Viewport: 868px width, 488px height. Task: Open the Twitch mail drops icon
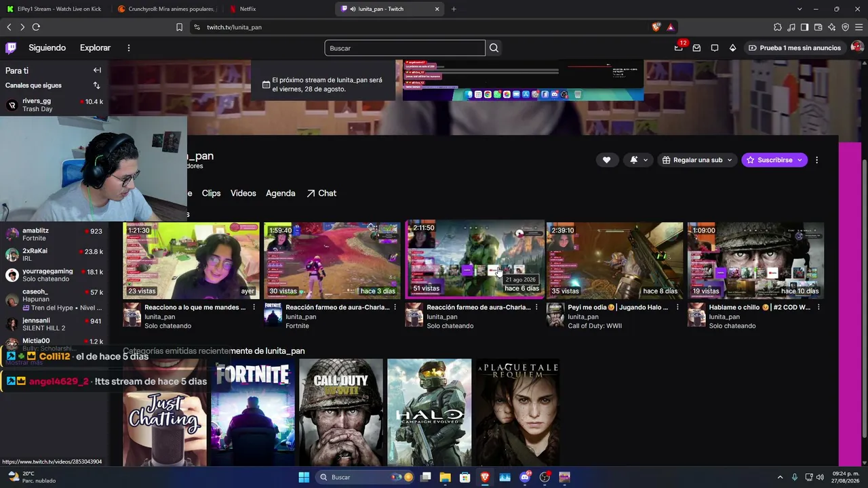tap(696, 48)
